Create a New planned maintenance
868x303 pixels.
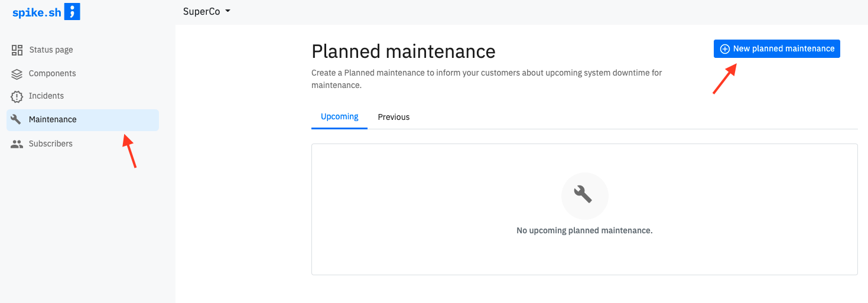[776, 49]
